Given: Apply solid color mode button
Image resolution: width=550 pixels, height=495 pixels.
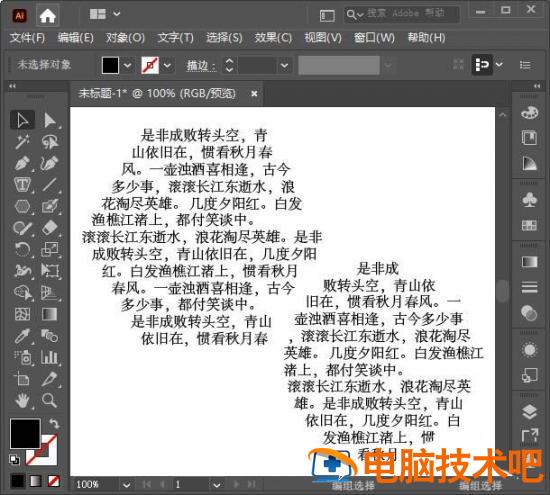Looking at the screenshot, I should (x=17, y=481).
